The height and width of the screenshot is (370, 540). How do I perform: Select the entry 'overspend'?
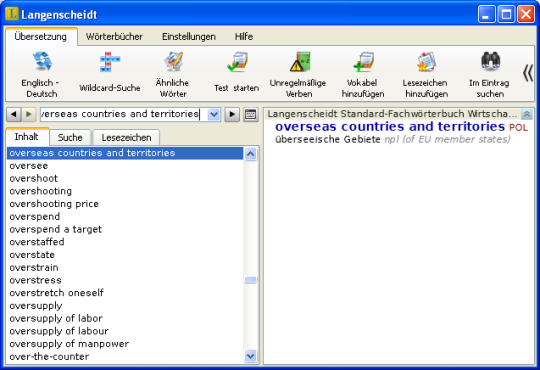pyautogui.click(x=125, y=217)
